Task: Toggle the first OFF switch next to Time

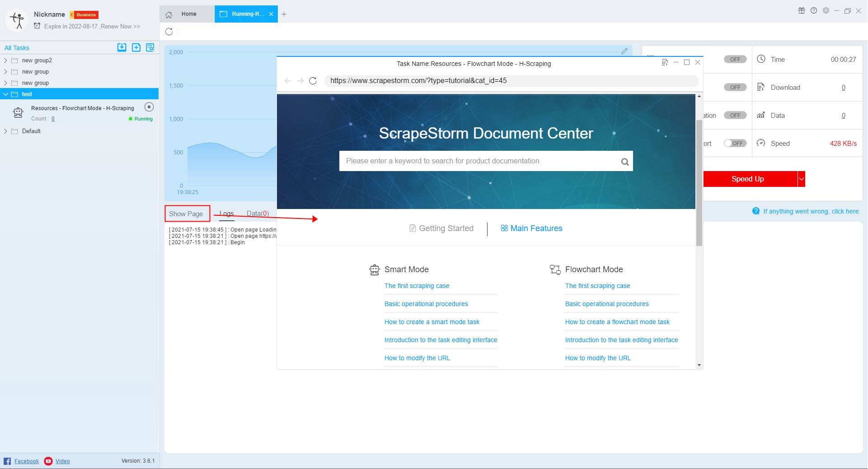Action: pyautogui.click(x=735, y=59)
